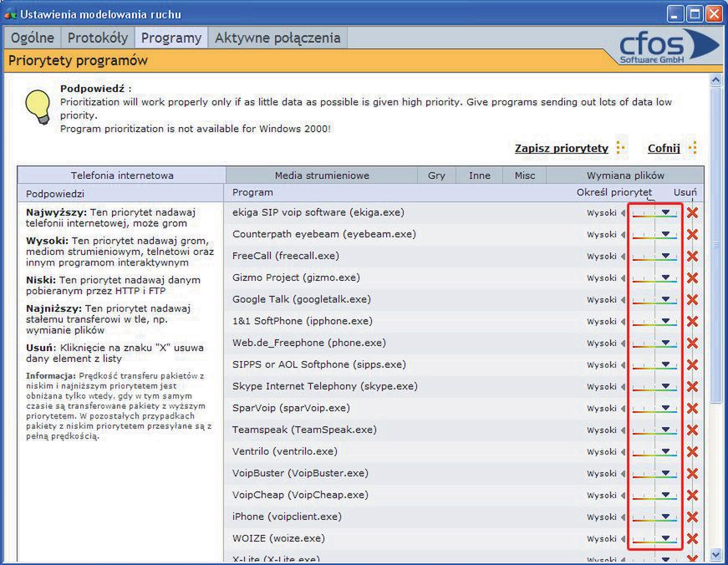This screenshot has width=728, height=565.
Task: Open the Ogólne tab
Action: tap(33, 38)
